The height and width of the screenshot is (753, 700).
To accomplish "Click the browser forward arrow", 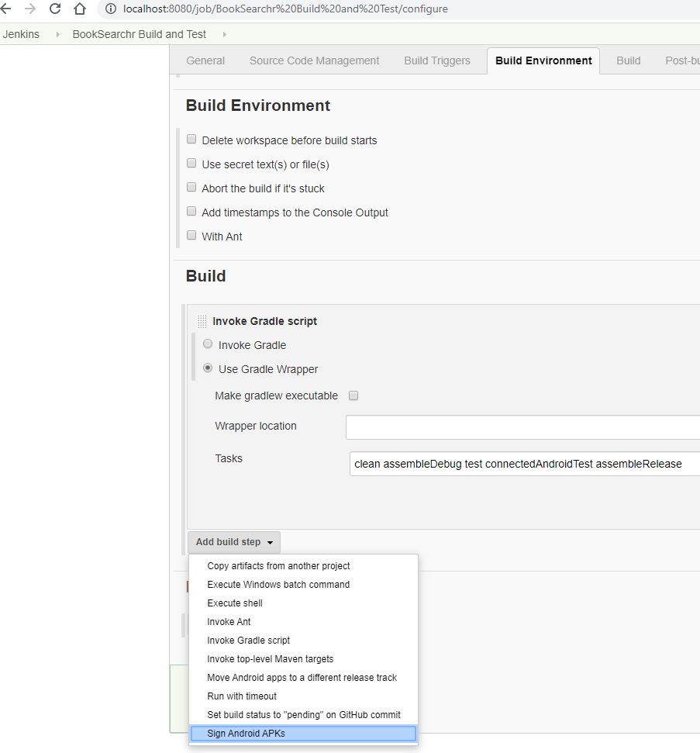I will pos(29,9).
